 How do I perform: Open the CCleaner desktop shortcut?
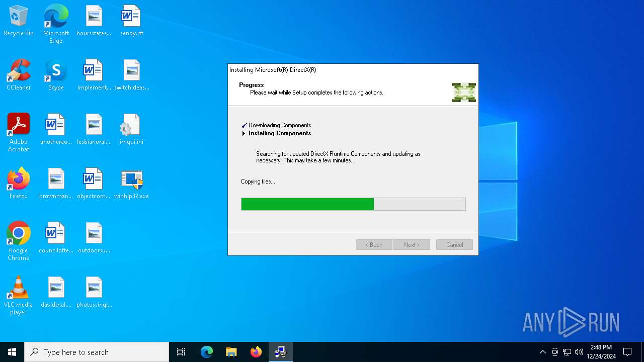(x=19, y=75)
